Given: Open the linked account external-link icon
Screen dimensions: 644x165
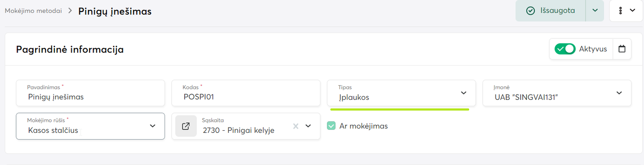Looking at the screenshot, I should 186,126.
